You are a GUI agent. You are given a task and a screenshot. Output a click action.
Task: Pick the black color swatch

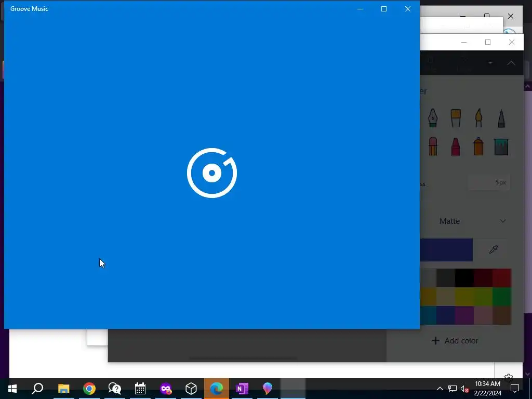[464, 278]
